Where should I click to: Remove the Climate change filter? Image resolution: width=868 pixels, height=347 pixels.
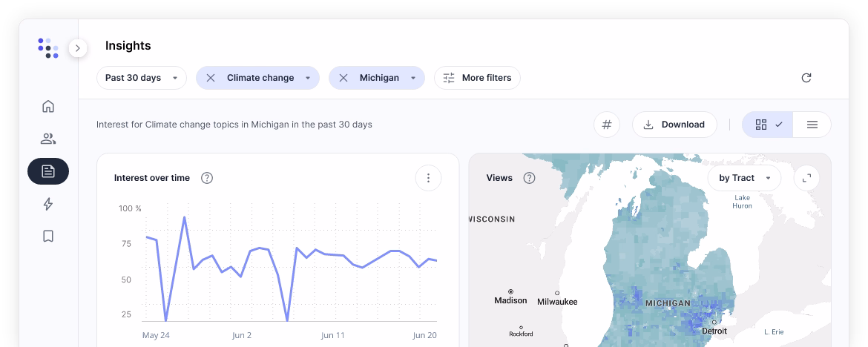[211, 78]
